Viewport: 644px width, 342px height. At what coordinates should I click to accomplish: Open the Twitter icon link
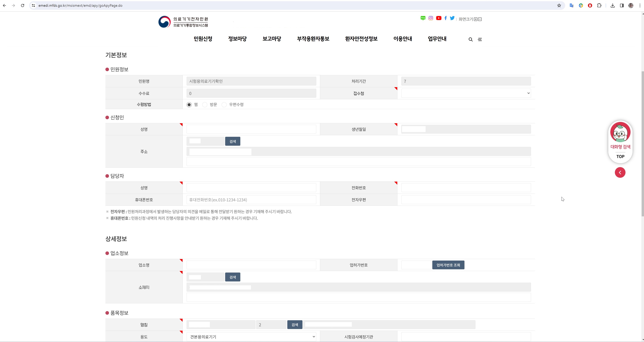pos(452,18)
